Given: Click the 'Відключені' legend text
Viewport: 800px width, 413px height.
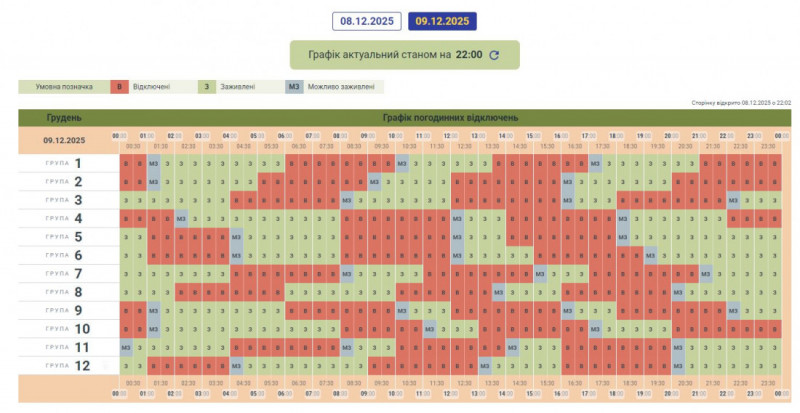Looking at the screenshot, I should click(x=152, y=87).
